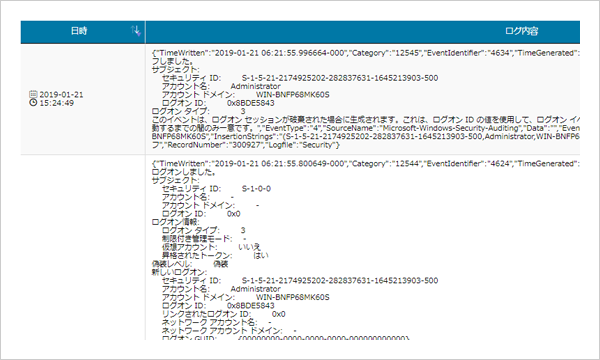Click the first log's TimeWritten 06:21:55.996664 line
Image resolution: width=600 pixels, height=360 pixels.
[366, 53]
